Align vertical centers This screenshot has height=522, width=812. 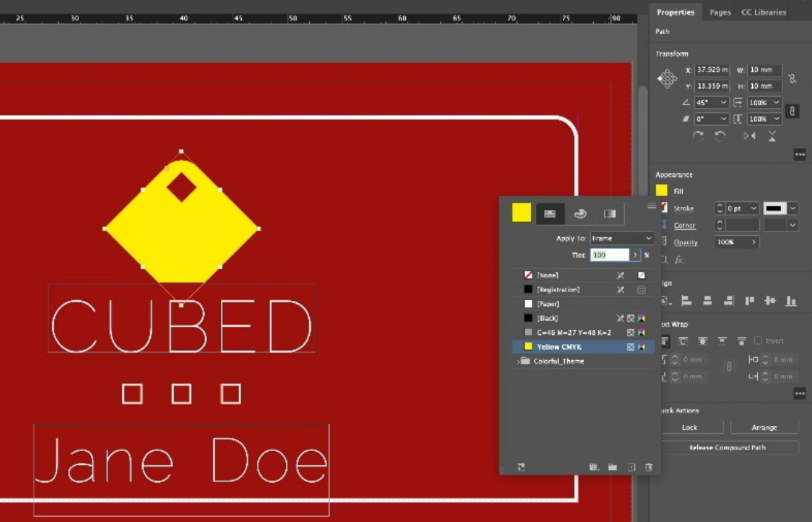click(770, 300)
